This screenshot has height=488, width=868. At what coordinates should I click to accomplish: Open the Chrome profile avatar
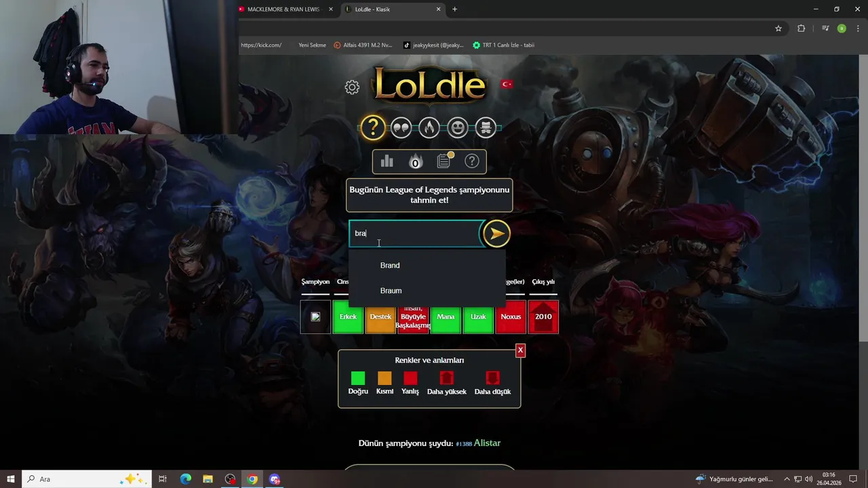tap(842, 28)
